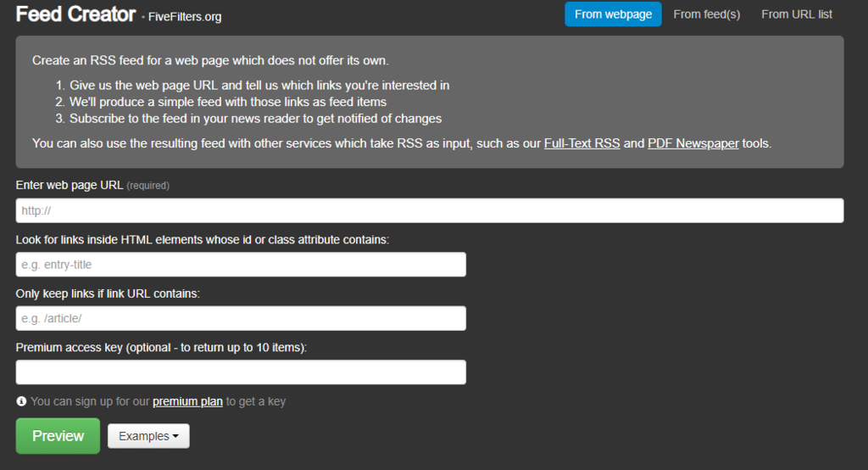868x470 pixels.
Task: Click the Only keep links label
Action: tap(108, 294)
